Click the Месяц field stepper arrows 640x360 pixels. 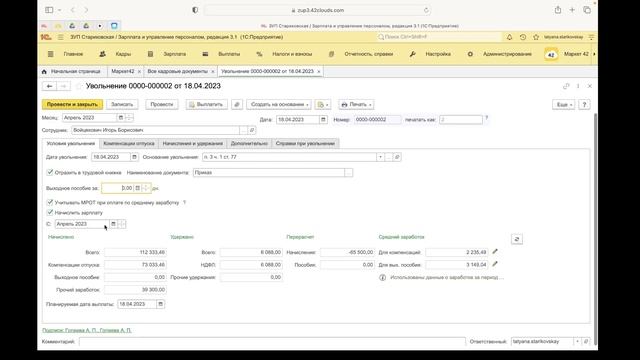129,118
